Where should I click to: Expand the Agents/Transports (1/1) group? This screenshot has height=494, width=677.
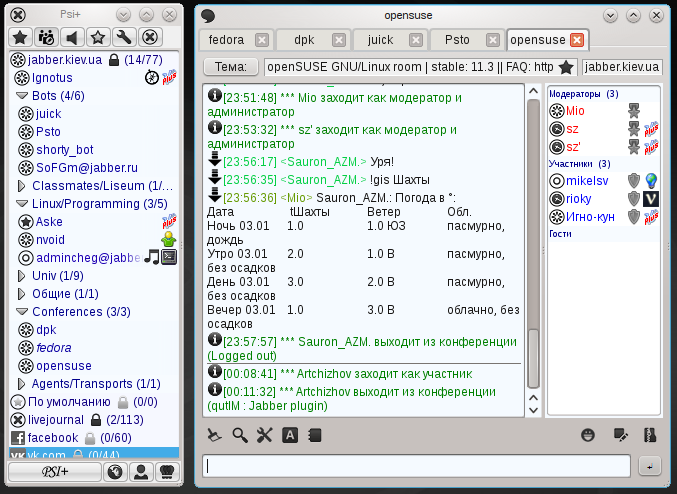[x=21, y=384]
